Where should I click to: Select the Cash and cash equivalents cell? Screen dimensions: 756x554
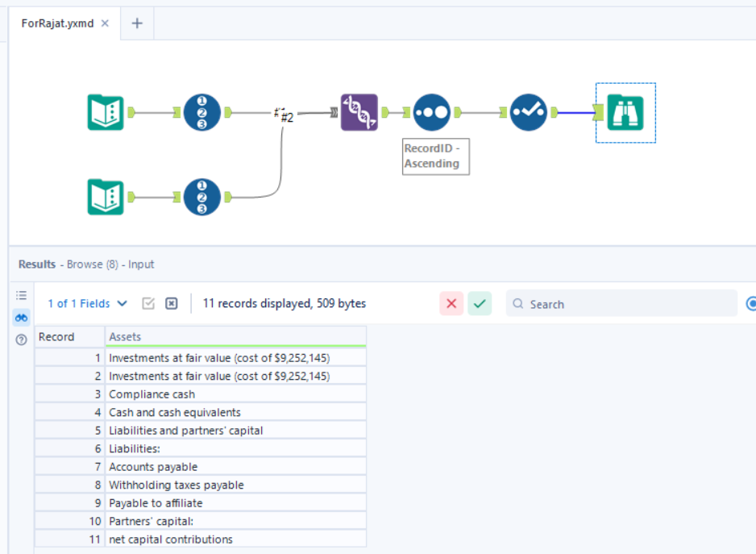point(236,412)
